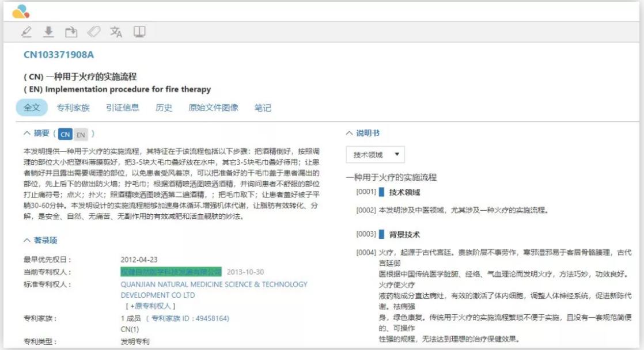Click the green highlighted current assignee name
Viewport: 644px width, 350px height.
[x=171, y=272]
